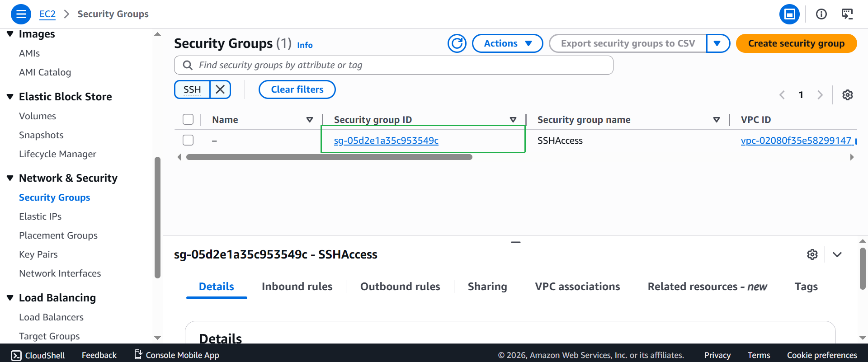
Task: Click the split panel resize handle
Action: coord(516,242)
